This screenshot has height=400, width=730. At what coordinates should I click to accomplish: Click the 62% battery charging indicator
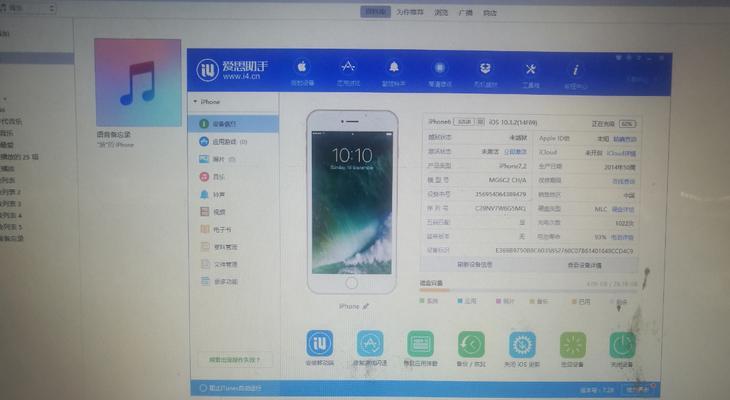(x=628, y=124)
